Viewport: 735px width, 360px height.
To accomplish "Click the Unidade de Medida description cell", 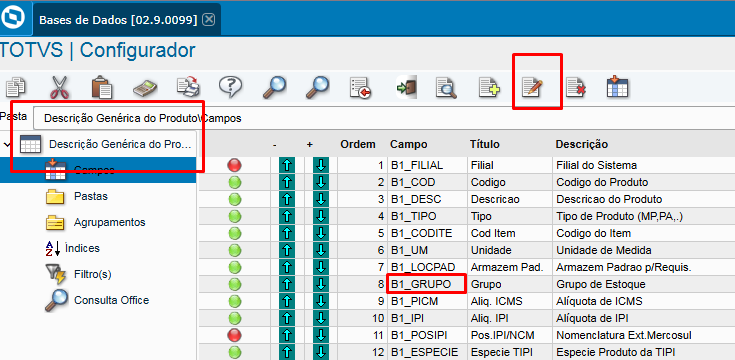I will click(644, 250).
